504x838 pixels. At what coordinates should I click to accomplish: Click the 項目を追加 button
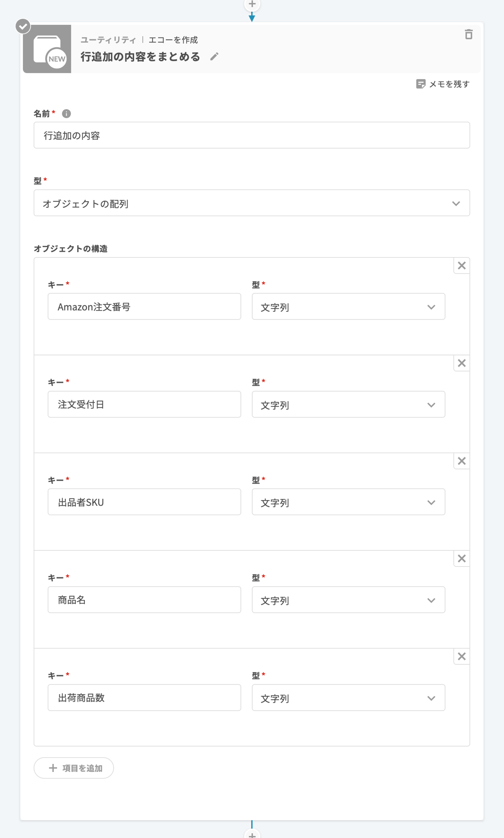click(x=74, y=768)
